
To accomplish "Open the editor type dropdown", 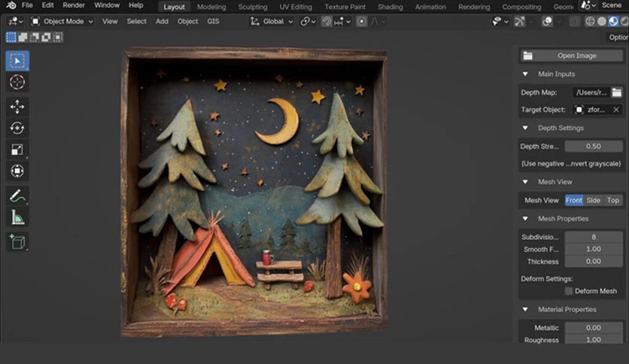I will pos(16,21).
